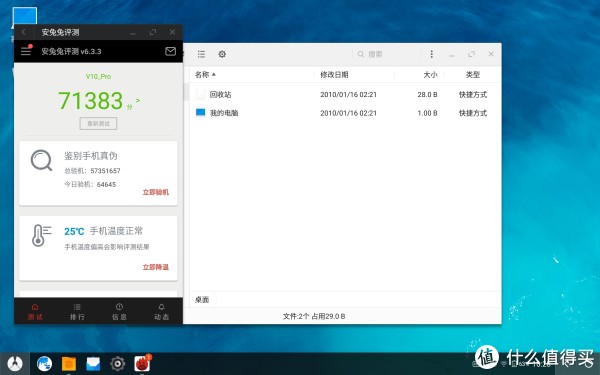
Task: Open the AnTuTu hamburger menu
Action: tap(26, 51)
